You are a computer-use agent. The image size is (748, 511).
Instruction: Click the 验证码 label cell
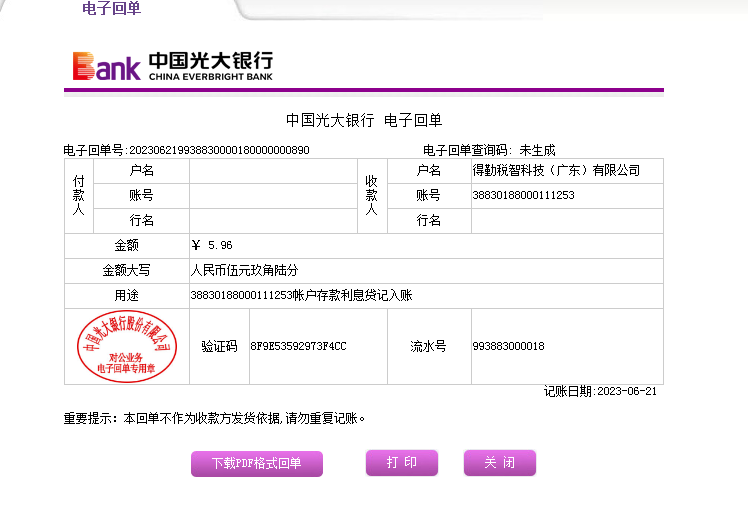point(219,346)
